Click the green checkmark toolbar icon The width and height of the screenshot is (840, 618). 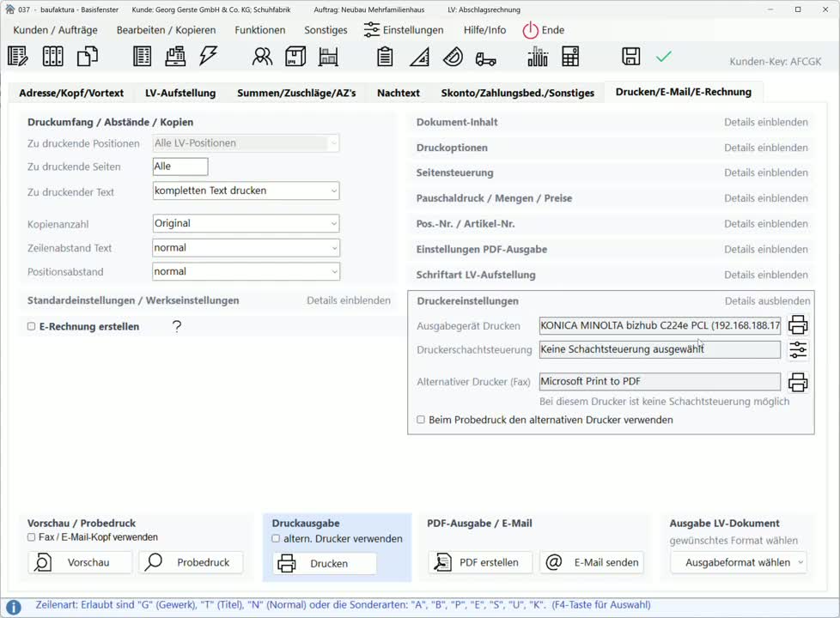pyautogui.click(x=664, y=57)
